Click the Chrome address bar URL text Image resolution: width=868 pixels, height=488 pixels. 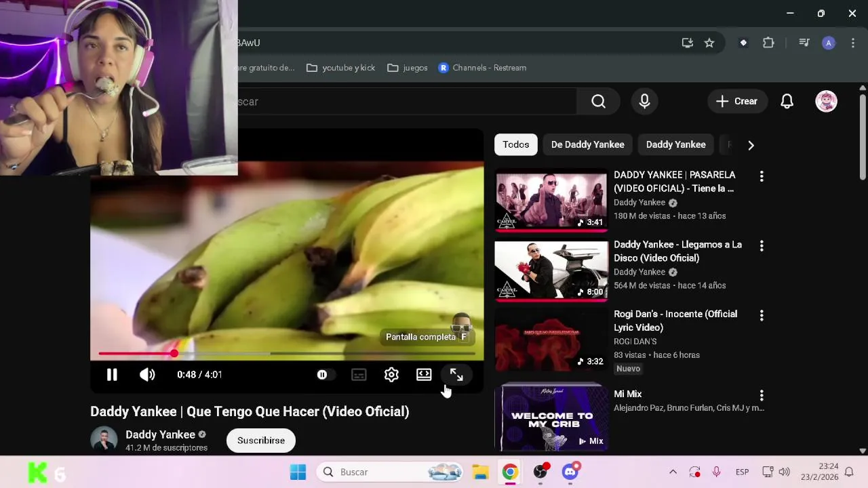248,43
